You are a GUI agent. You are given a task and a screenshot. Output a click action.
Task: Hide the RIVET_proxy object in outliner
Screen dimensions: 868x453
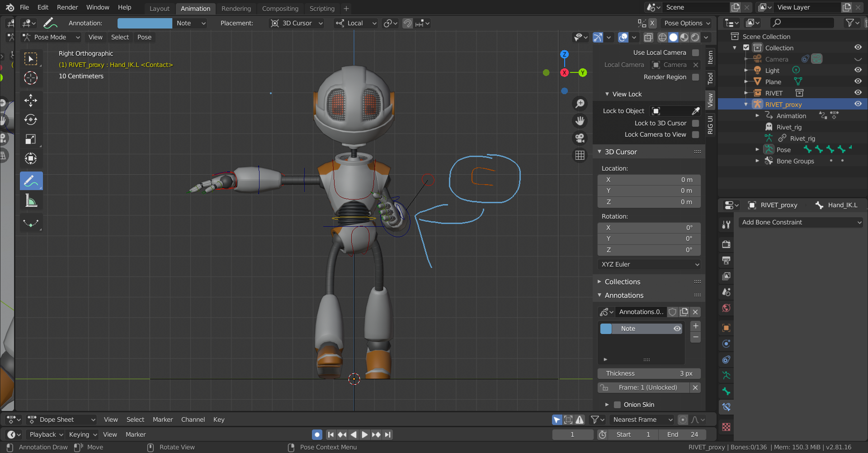(858, 104)
